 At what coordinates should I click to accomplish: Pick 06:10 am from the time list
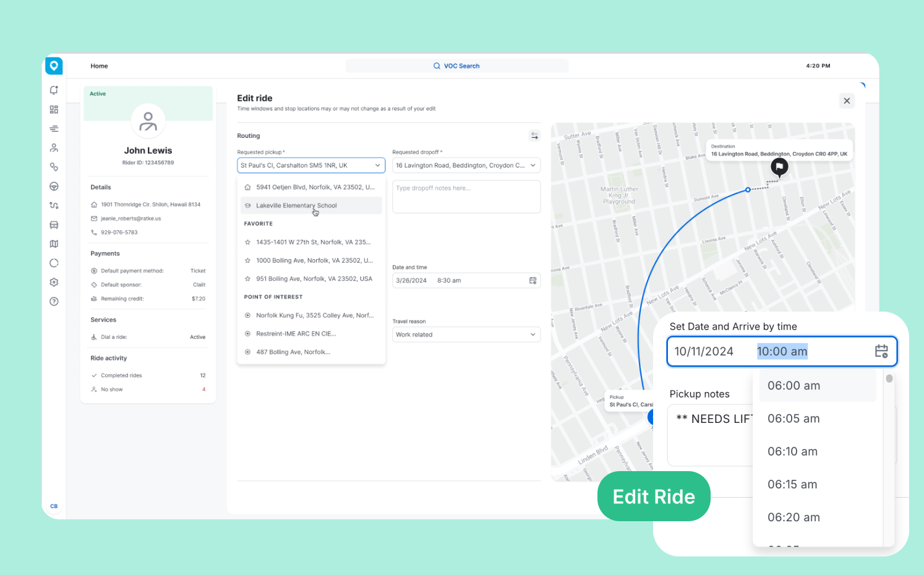coord(818,451)
